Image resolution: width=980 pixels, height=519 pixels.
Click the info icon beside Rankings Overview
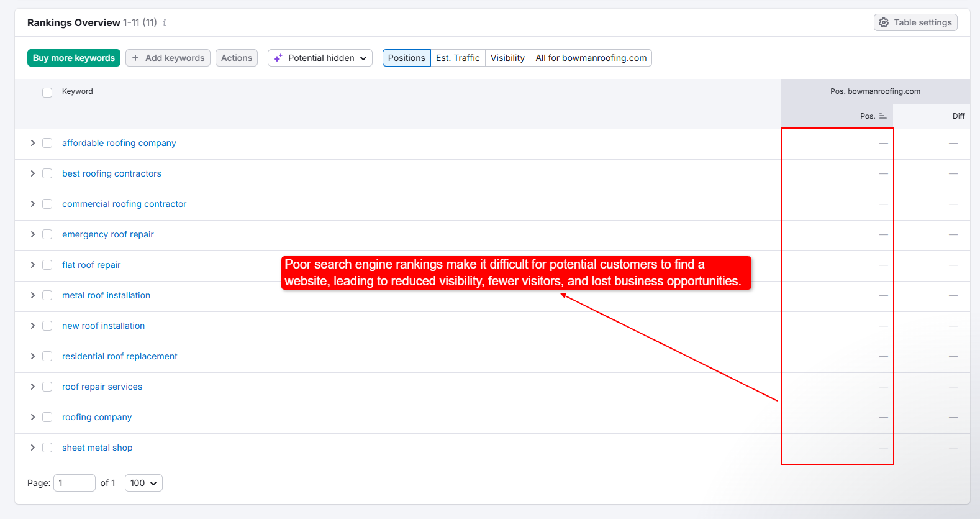[x=165, y=23]
